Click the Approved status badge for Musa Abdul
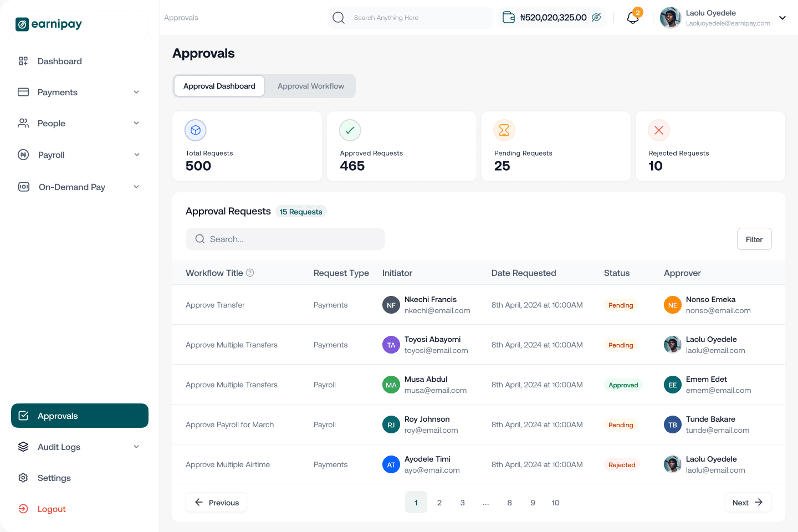This screenshot has height=532, width=798. (623, 385)
